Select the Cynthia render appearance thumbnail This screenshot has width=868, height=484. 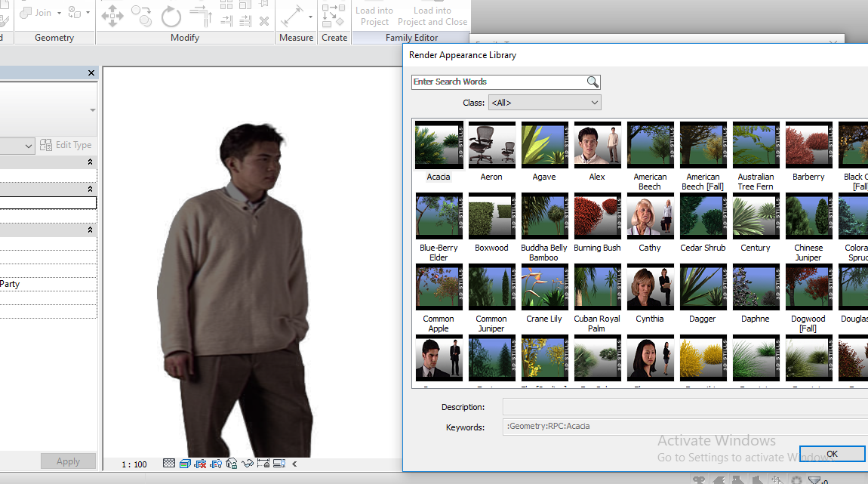(650, 287)
